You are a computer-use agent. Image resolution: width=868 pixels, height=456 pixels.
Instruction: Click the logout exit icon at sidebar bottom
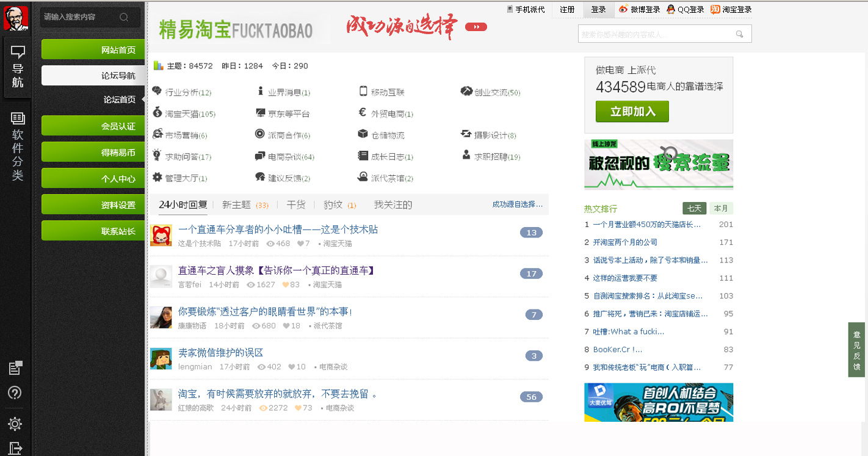point(15,448)
